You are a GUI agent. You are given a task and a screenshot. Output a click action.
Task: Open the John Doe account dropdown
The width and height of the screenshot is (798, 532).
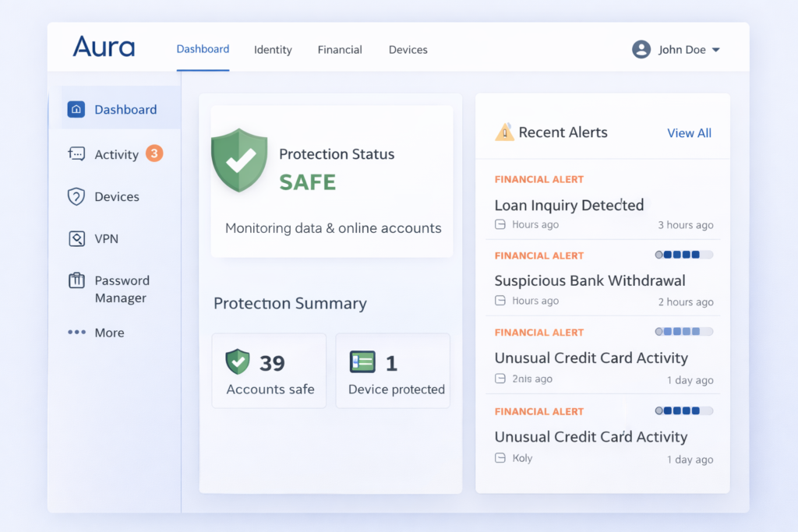click(x=685, y=49)
